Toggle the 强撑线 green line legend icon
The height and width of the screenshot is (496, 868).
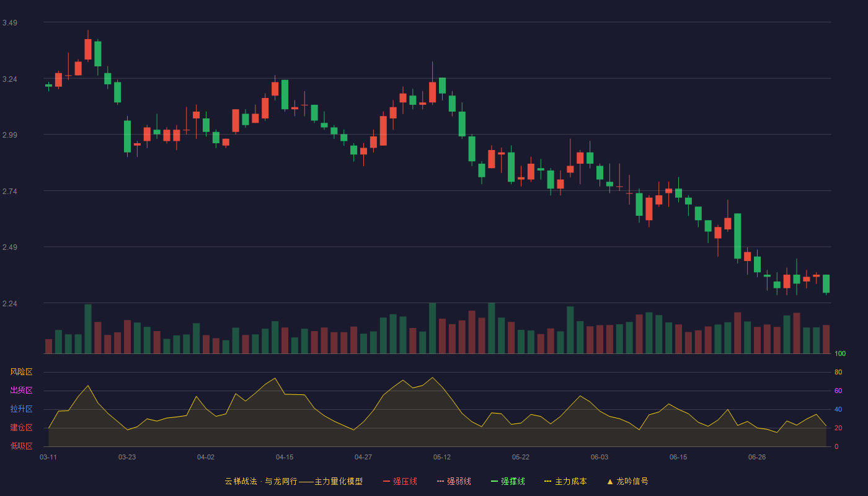point(494,481)
